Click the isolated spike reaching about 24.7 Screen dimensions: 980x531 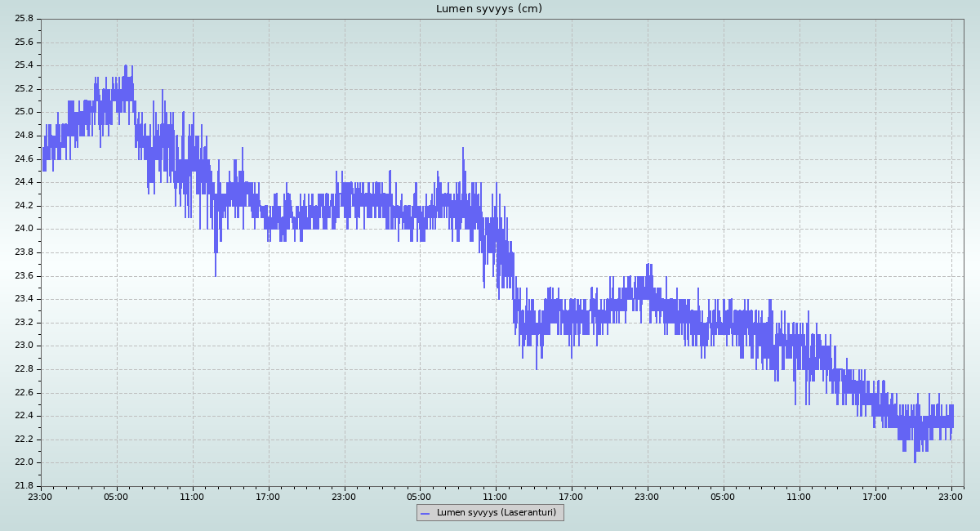[x=463, y=149]
